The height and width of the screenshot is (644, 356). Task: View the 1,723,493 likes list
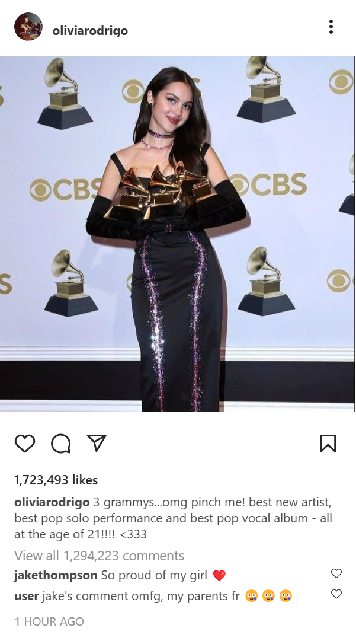tap(56, 480)
